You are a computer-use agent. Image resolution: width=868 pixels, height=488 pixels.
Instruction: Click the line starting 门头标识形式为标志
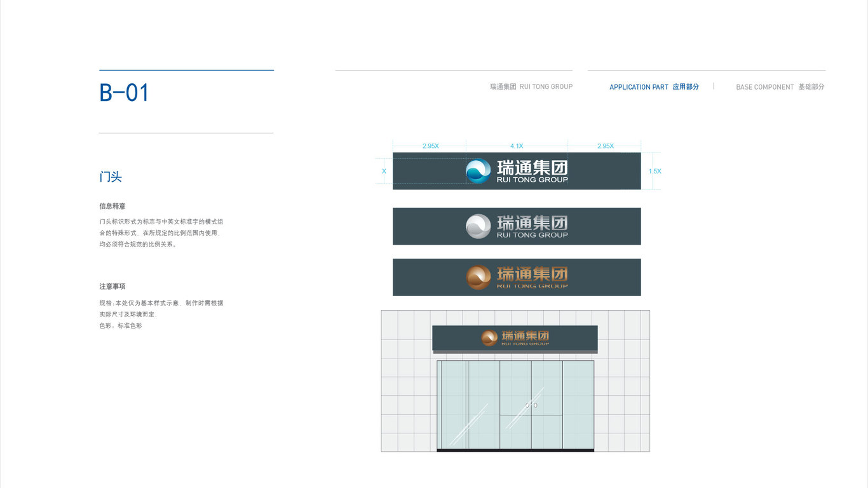click(x=161, y=222)
